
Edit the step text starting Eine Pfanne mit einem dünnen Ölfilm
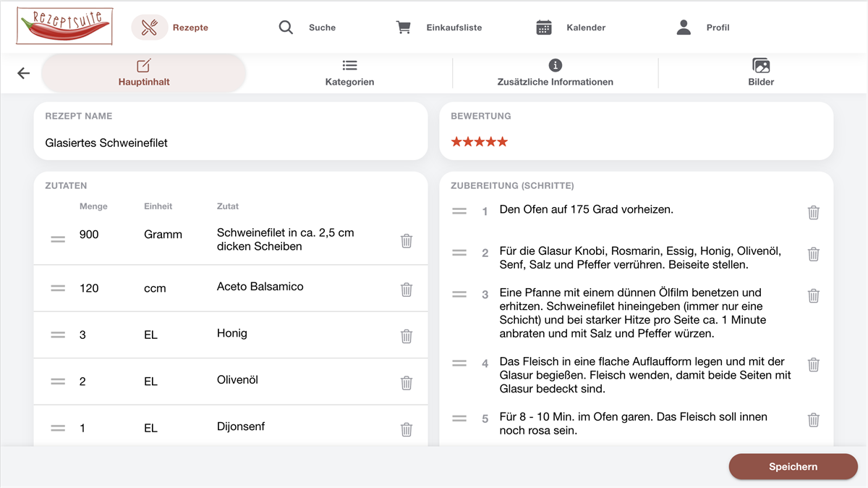tap(633, 314)
